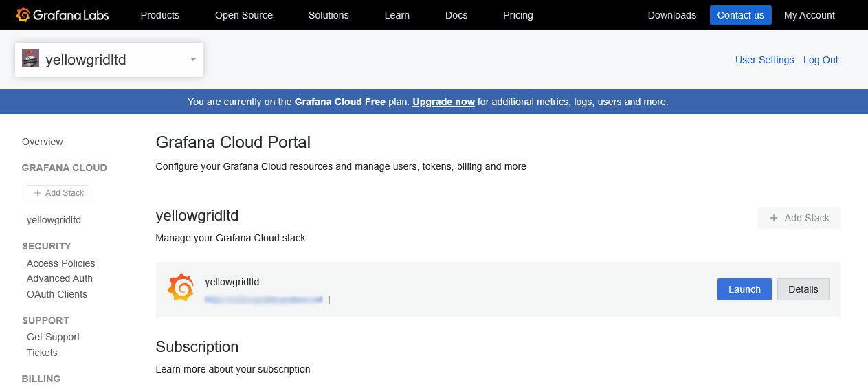
Task: Click the Contact us button
Action: 740,15
